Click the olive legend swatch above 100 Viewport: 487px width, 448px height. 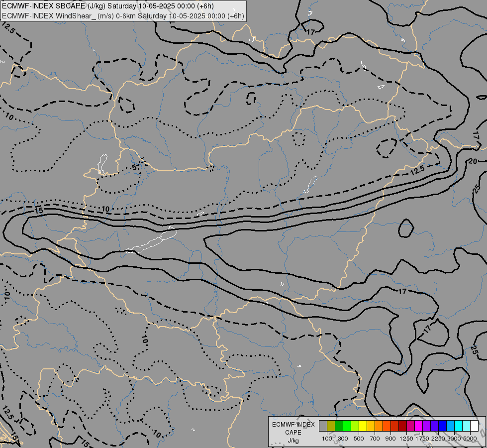pos(331,426)
